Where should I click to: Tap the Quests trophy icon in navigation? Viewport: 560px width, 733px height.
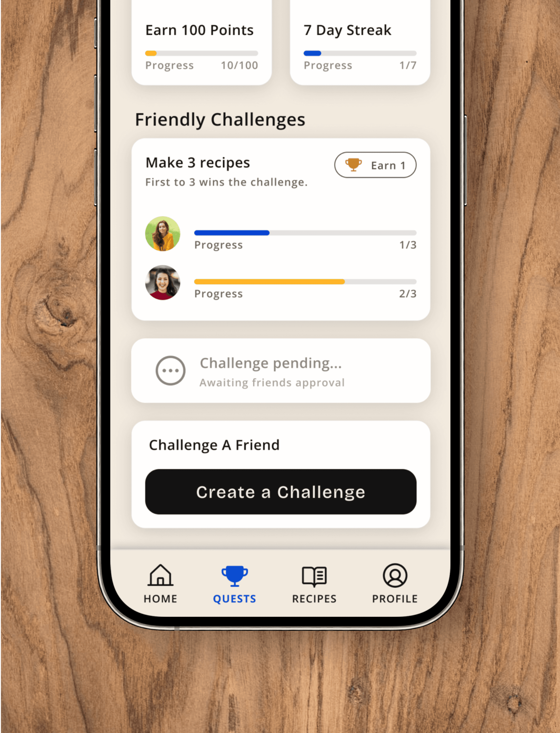234,574
